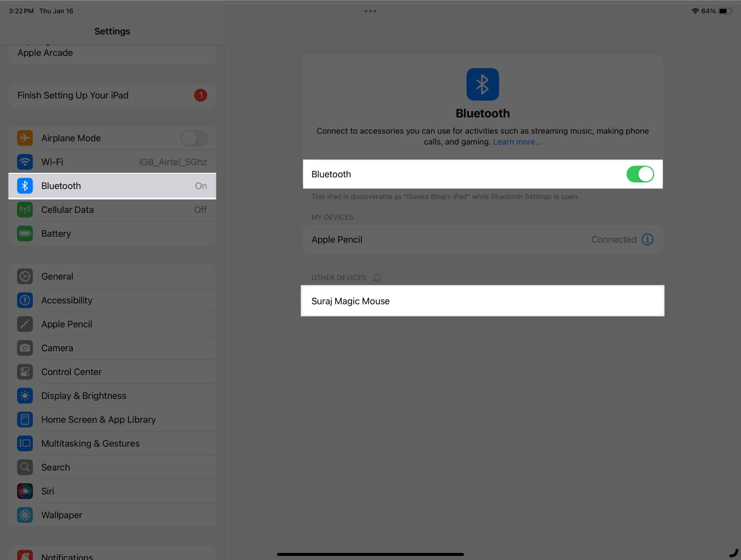741x560 pixels.
Task: Tap the Bluetooth settings icon
Action: point(24,185)
